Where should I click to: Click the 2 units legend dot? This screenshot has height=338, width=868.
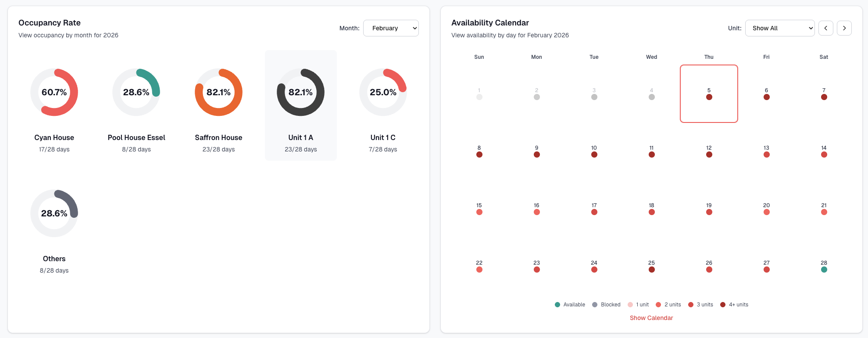click(x=658, y=305)
